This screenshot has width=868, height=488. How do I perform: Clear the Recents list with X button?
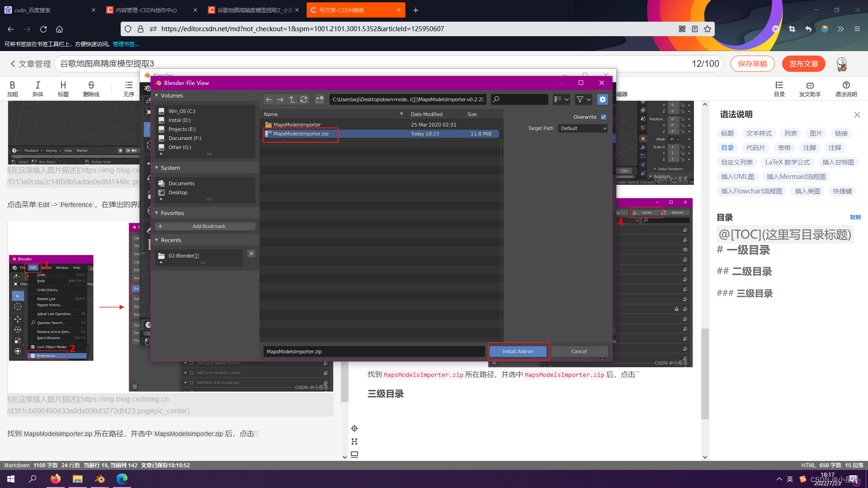[251, 253]
